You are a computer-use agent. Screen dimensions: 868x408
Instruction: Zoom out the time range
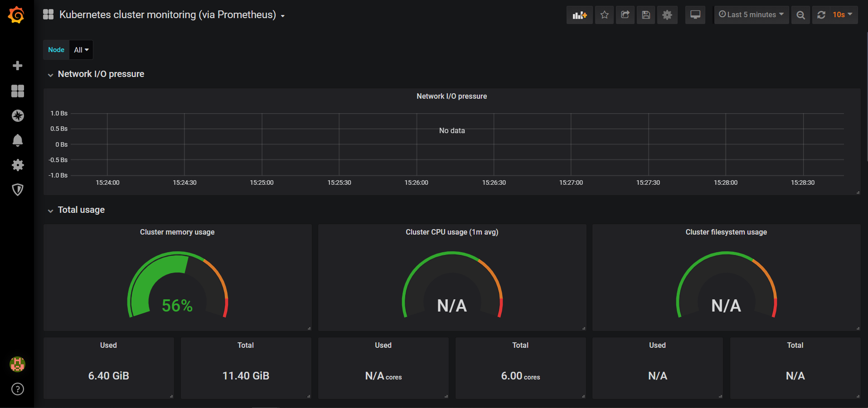801,15
